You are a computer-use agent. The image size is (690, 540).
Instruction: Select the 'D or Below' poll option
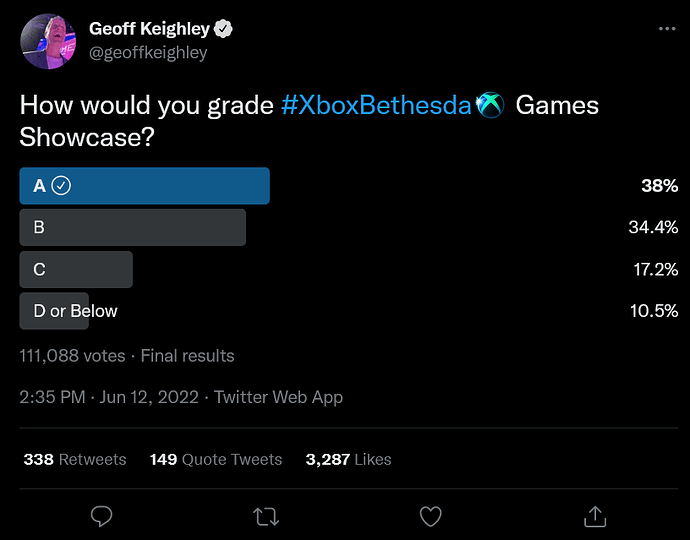coord(56,311)
